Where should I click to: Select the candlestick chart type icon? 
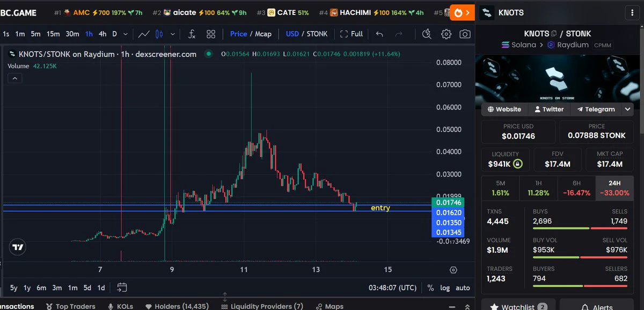pos(159,34)
